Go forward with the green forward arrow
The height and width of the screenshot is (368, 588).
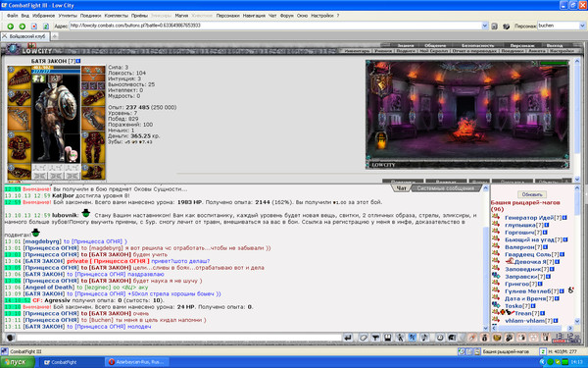[x=23, y=26]
